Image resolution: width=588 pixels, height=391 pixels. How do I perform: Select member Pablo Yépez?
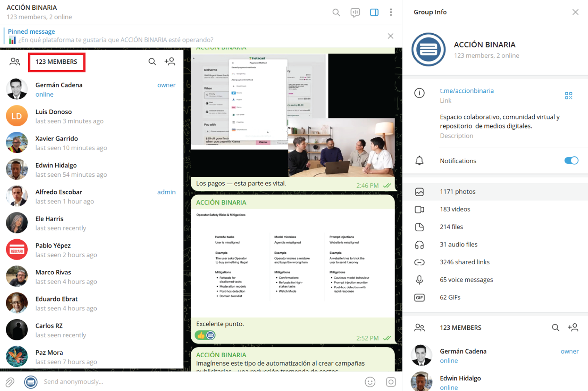91,250
